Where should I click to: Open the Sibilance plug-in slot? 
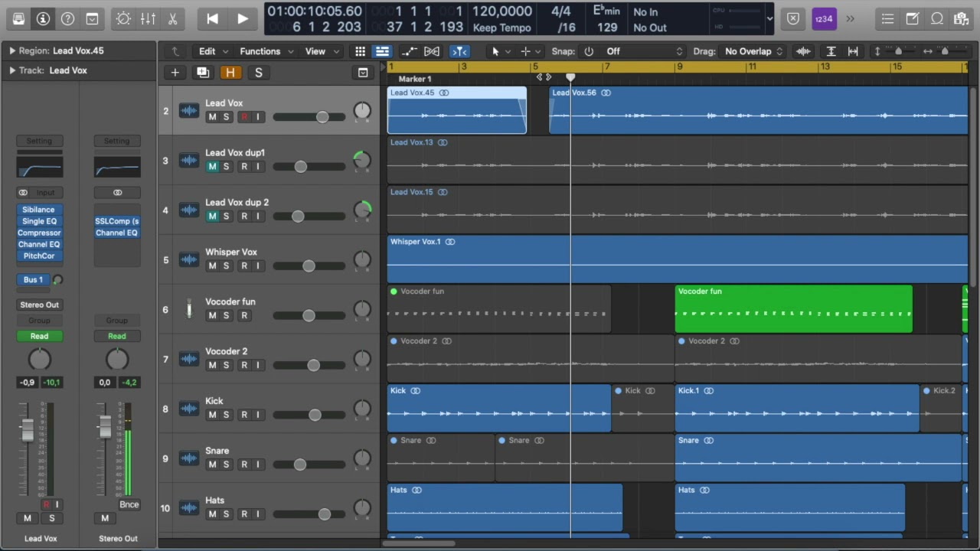coord(39,210)
